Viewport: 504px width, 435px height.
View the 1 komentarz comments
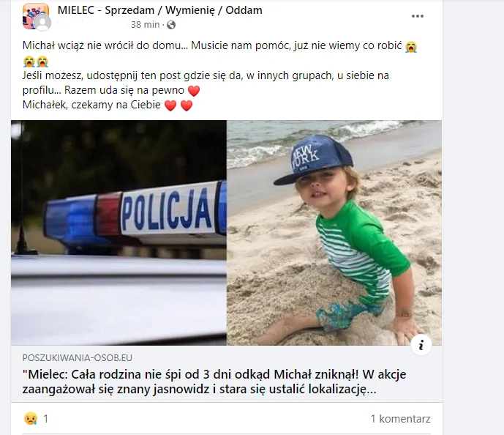coord(400,419)
